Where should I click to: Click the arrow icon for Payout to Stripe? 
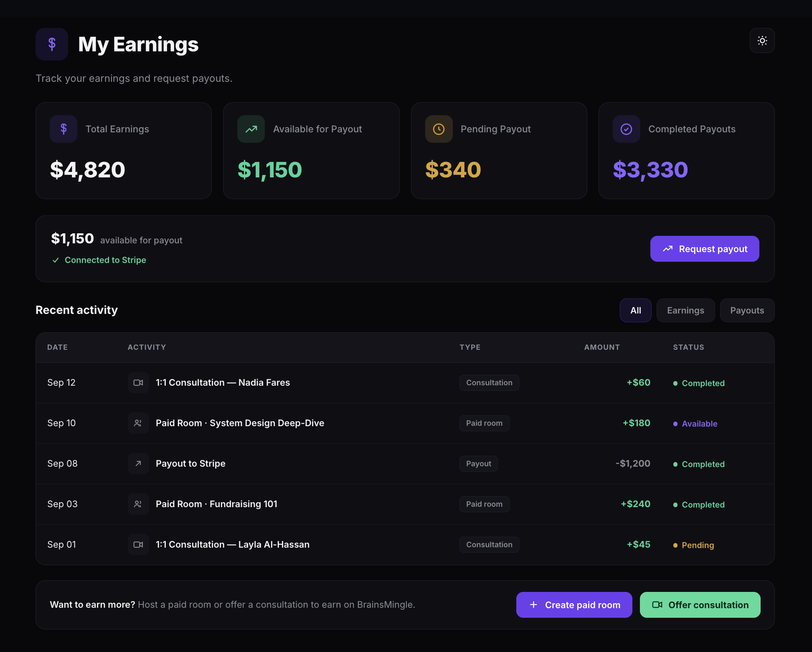coord(138,463)
